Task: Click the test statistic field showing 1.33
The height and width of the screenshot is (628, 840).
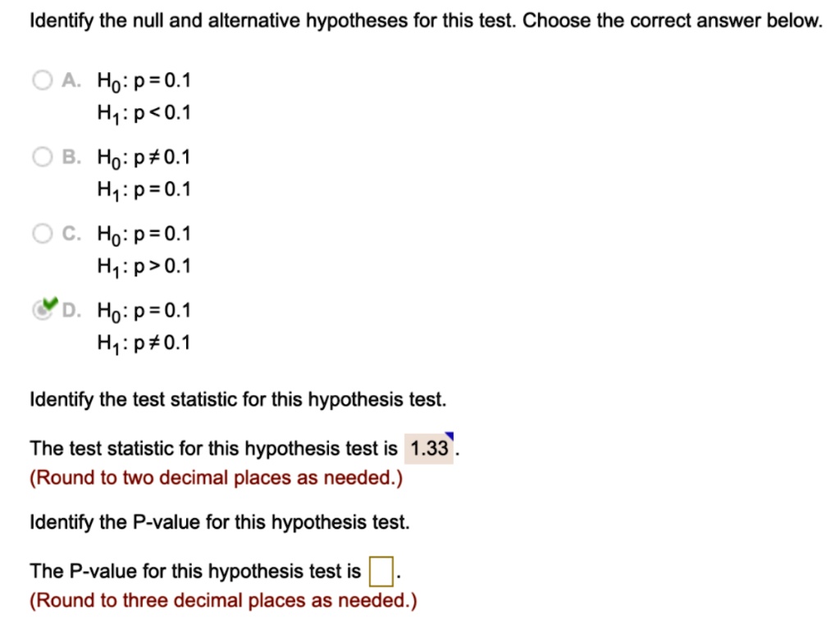Action: click(x=429, y=448)
